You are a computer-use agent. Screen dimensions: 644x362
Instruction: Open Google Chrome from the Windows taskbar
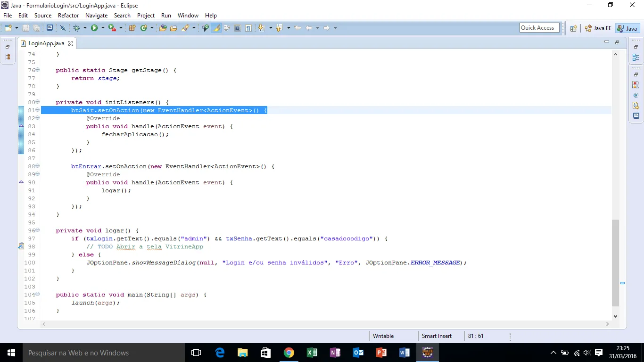(x=289, y=353)
